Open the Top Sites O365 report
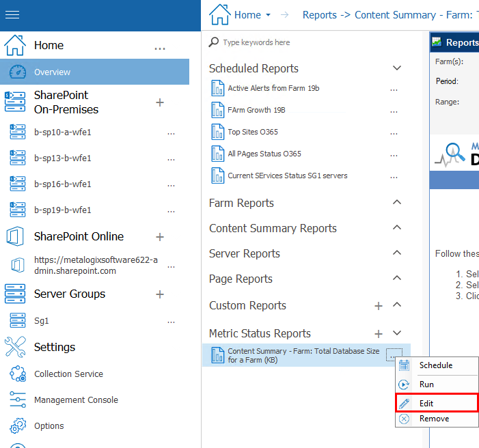479x448 pixels. (x=253, y=132)
